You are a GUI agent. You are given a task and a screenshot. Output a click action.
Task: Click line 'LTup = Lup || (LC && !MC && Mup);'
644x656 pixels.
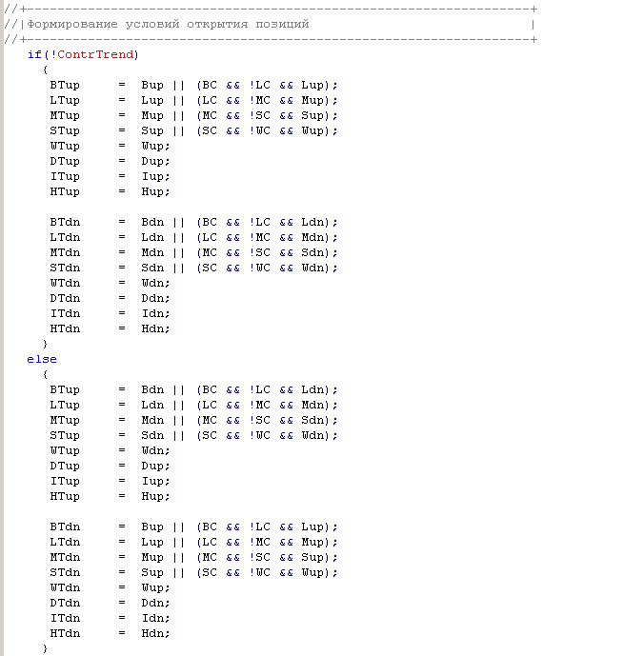(193, 100)
